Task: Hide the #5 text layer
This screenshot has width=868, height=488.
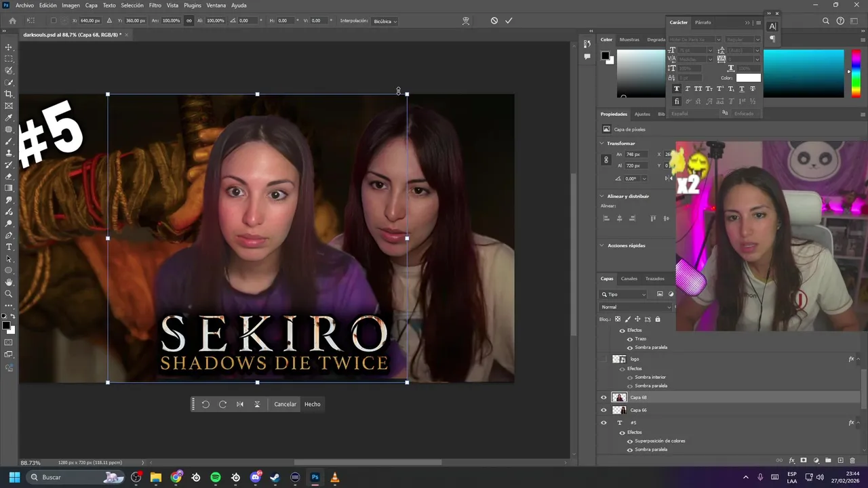Action: click(604, 423)
